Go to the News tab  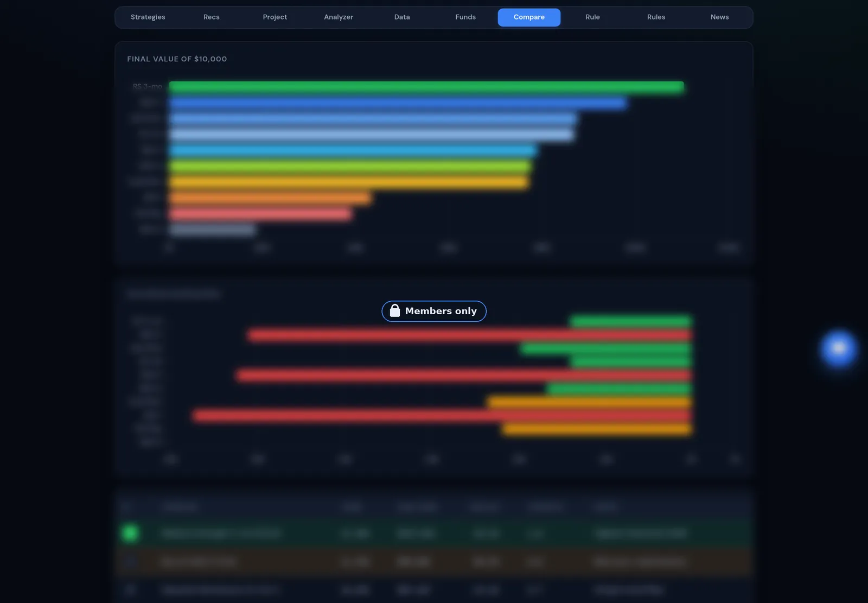(x=719, y=17)
